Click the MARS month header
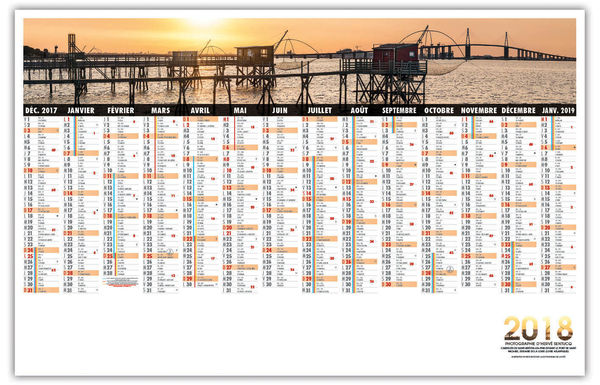Viewport: 600px width, 385px height. point(160,110)
